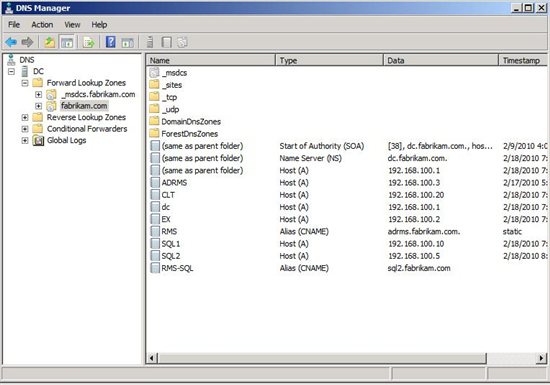Click IP address 192.168.100.10
This screenshot has height=385, width=550.
click(x=416, y=244)
